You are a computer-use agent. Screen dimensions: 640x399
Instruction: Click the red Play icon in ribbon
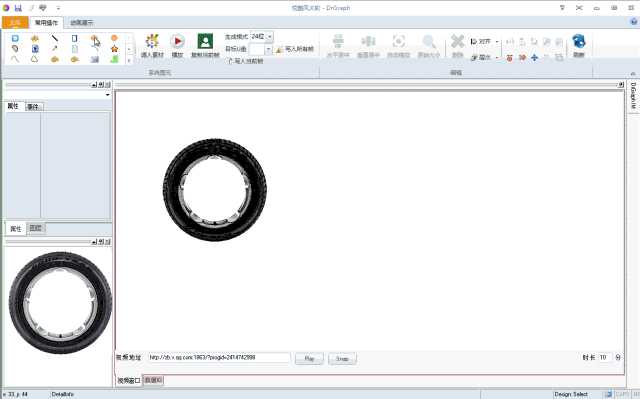coord(178,42)
